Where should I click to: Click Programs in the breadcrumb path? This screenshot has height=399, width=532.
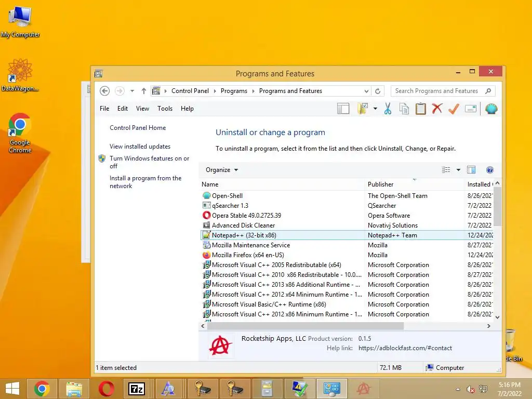tap(234, 91)
